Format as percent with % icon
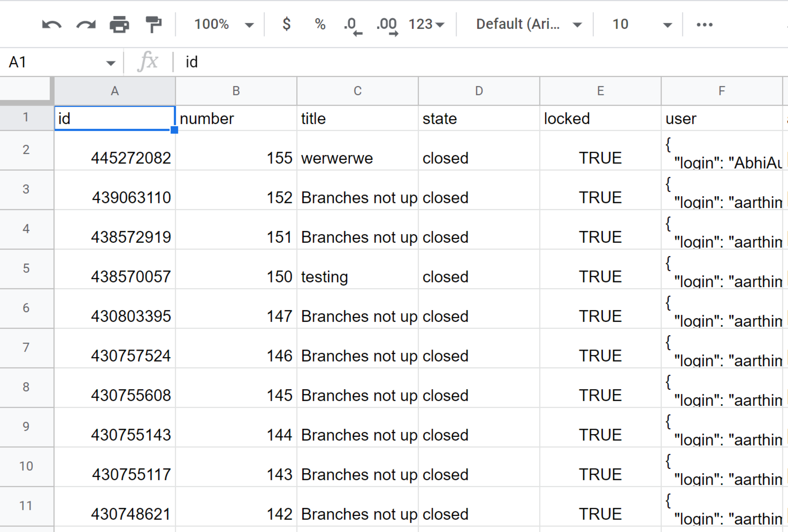The width and height of the screenshot is (788, 532). click(x=320, y=24)
